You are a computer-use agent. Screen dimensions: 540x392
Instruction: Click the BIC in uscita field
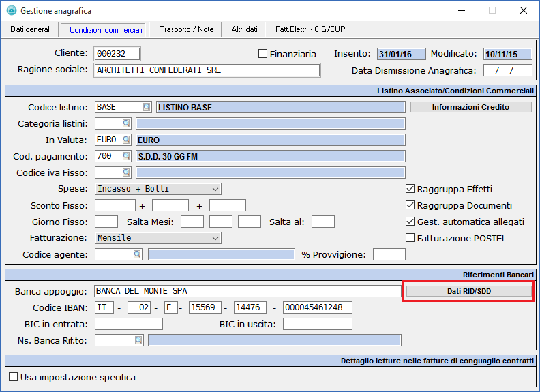click(318, 324)
